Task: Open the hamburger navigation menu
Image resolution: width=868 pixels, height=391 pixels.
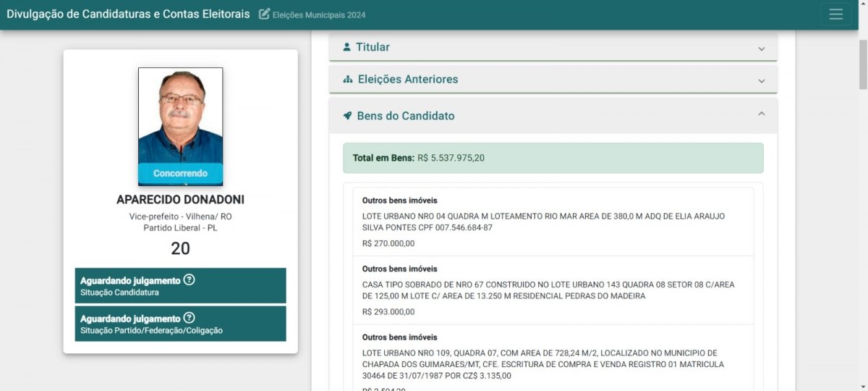Action: tap(836, 14)
